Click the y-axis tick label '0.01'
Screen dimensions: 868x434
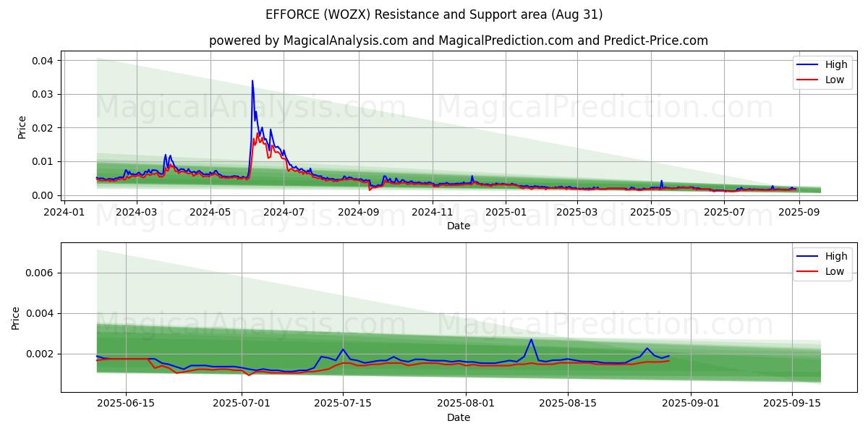[42, 161]
